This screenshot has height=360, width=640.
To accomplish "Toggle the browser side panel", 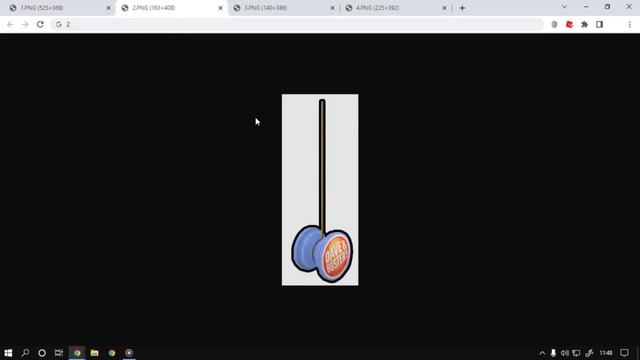I will pos(599,24).
